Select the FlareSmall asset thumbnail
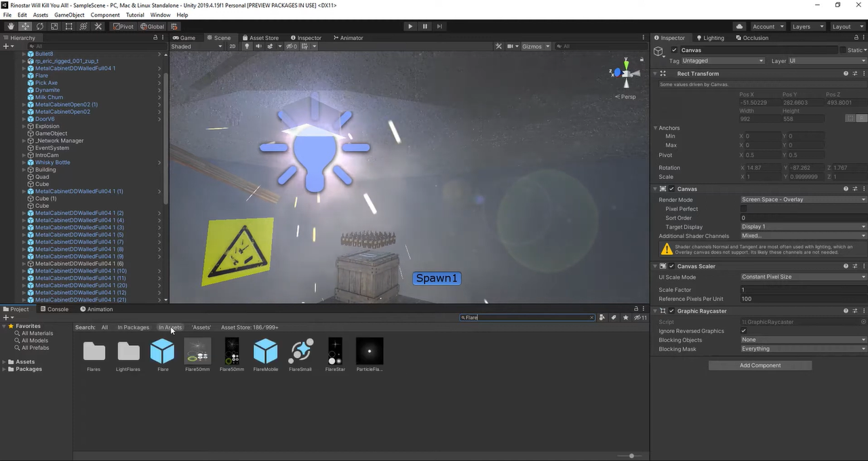The width and height of the screenshot is (868, 461). coord(300,351)
